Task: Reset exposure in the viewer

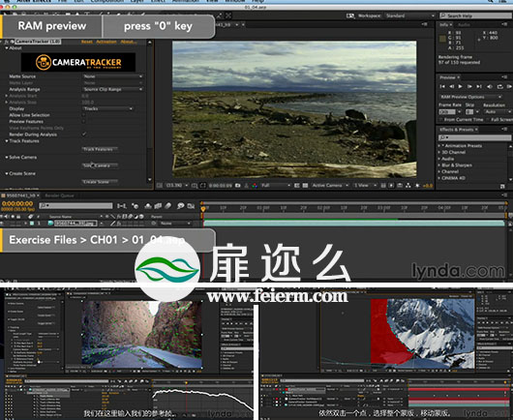Action: [x=417, y=186]
